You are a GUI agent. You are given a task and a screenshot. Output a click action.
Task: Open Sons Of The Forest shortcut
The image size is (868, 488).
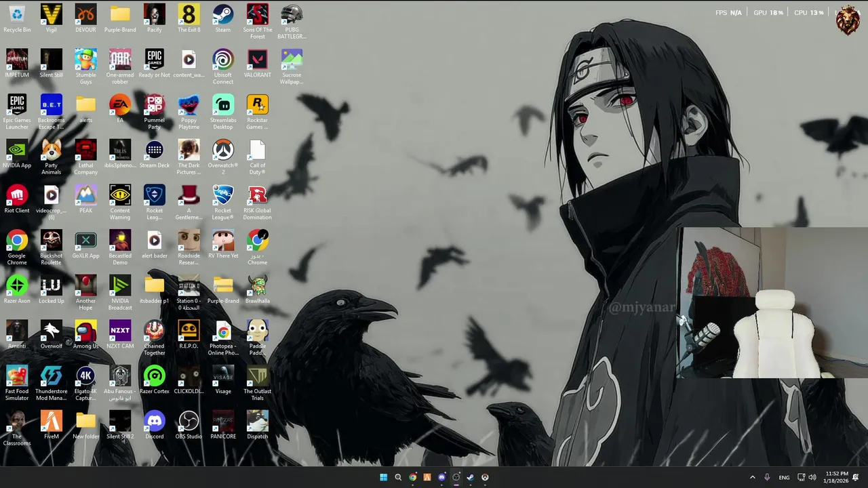[258, 22]
